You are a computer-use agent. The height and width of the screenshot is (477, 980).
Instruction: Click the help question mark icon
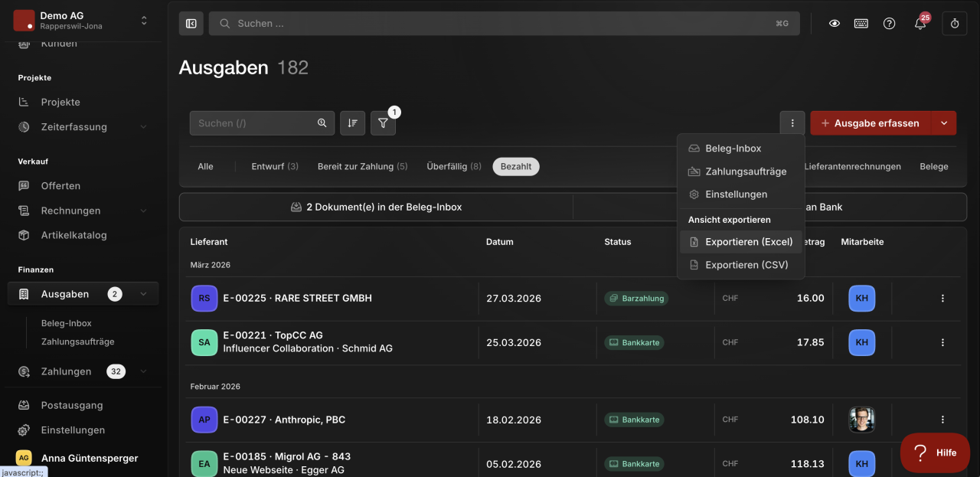pos(889,24)
